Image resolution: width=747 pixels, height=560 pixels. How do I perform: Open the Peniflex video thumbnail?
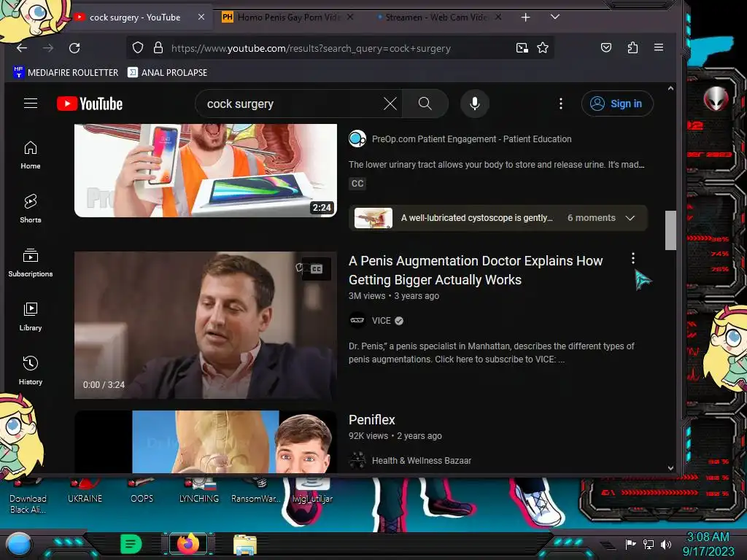[x=205, y=441]
